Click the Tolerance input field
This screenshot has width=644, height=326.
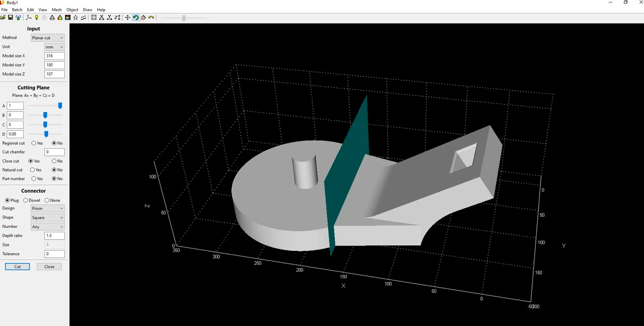(55, 254)
